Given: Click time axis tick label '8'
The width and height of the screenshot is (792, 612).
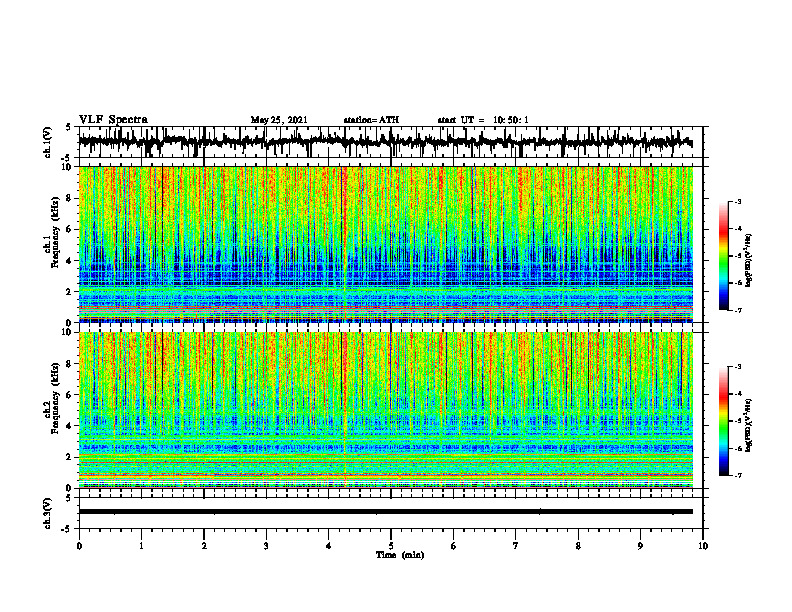Looking at the screenshot, I should click(x=578, y=546).
